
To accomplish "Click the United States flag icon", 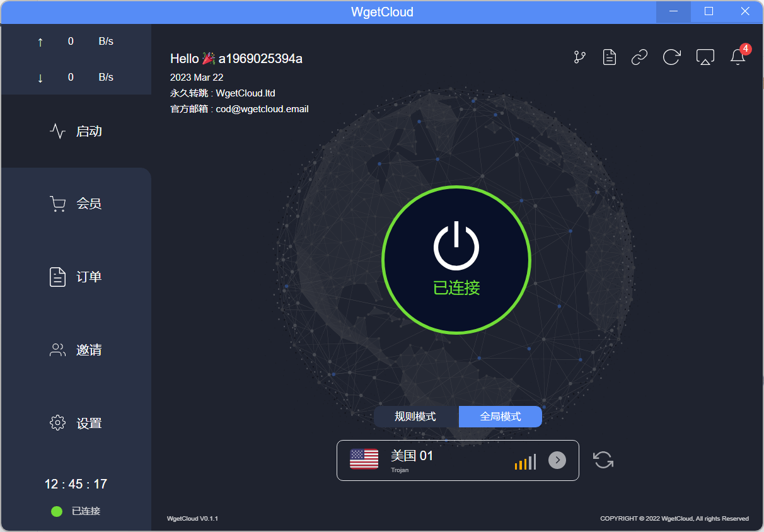I will [x=364, y=460].
